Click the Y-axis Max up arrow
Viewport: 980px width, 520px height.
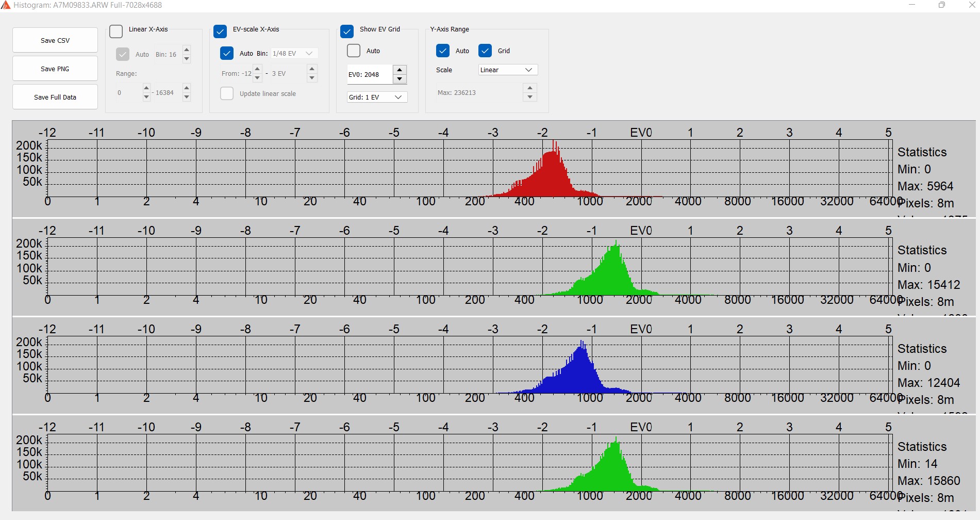coord(530,88)
